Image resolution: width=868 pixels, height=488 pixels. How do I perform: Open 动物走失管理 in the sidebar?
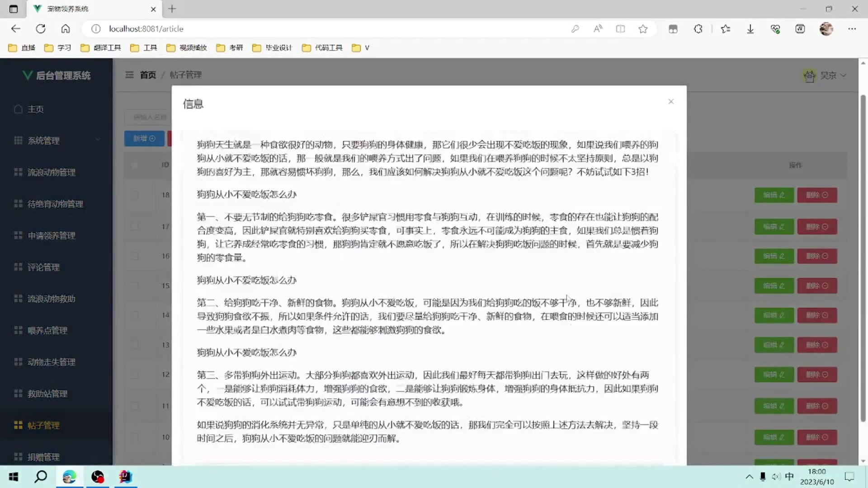(56, 362)
